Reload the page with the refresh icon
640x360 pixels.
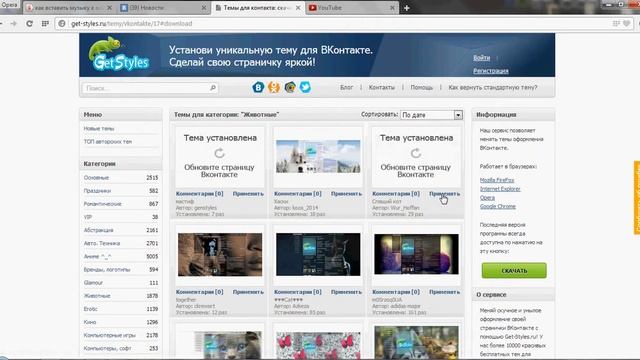(29, 24)
